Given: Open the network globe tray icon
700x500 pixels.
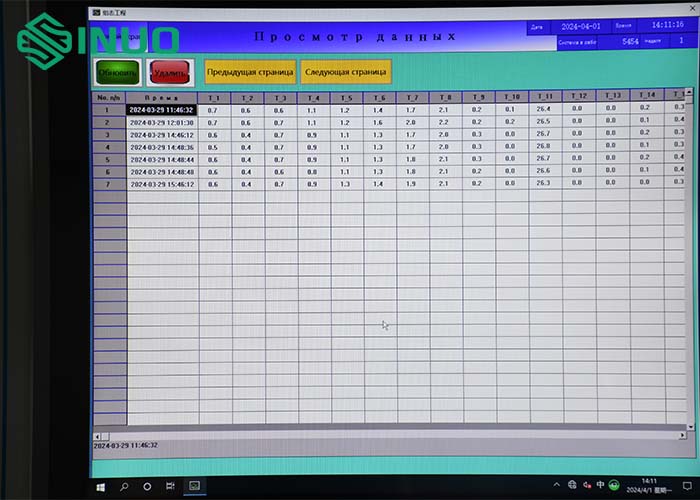Looking at the screenshot, I should tap(572, 484).
